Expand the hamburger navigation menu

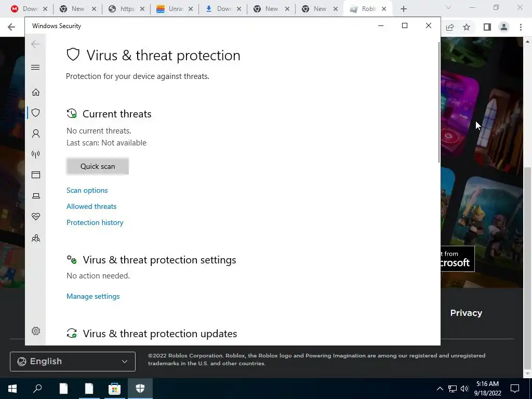click(x=35, y=67)
